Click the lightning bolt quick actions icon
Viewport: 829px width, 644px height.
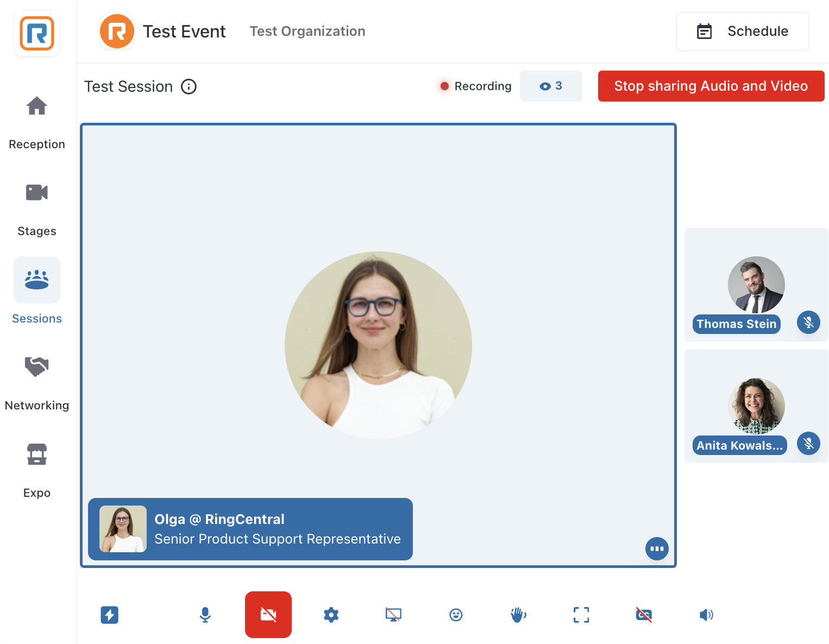click(x=110, y=615)
